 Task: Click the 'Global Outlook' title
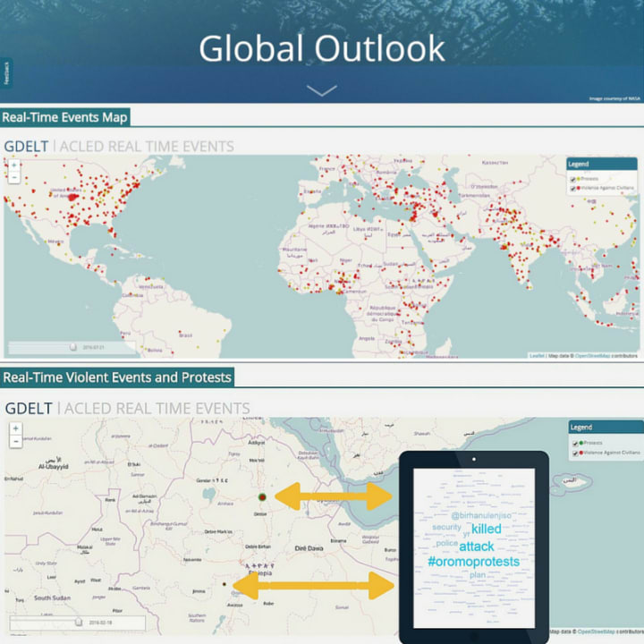click(322, 48)
